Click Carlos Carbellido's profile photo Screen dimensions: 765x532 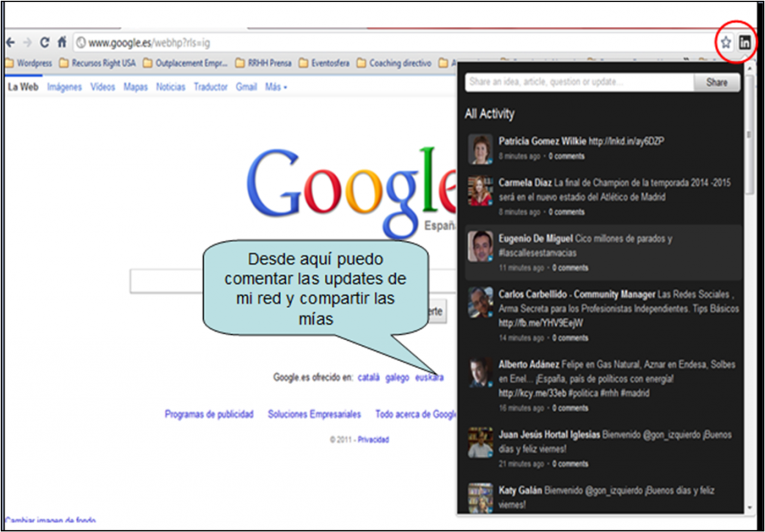[480, 302]
